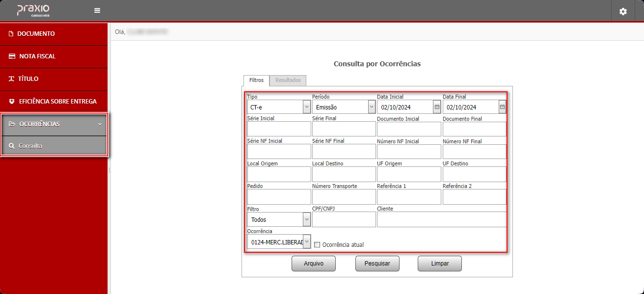Switch to the Filtros tab
644x294 pixels.
(x=256, y=80)
